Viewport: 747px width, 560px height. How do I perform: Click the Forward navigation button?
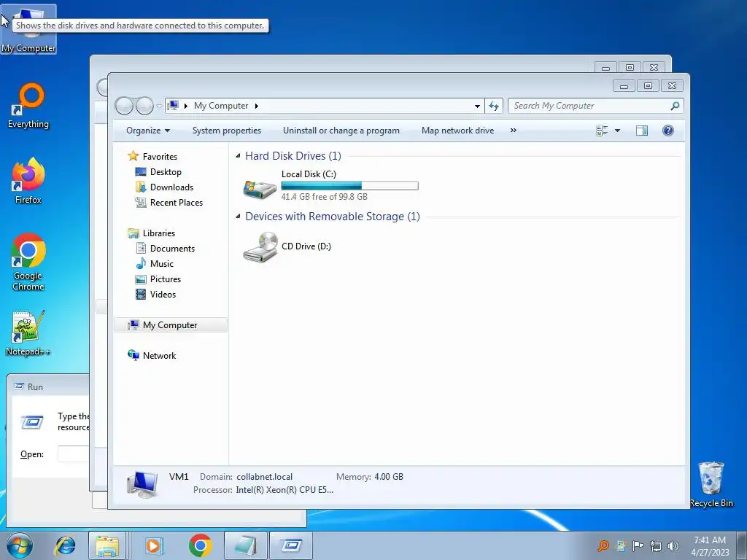tap(144, 106)
